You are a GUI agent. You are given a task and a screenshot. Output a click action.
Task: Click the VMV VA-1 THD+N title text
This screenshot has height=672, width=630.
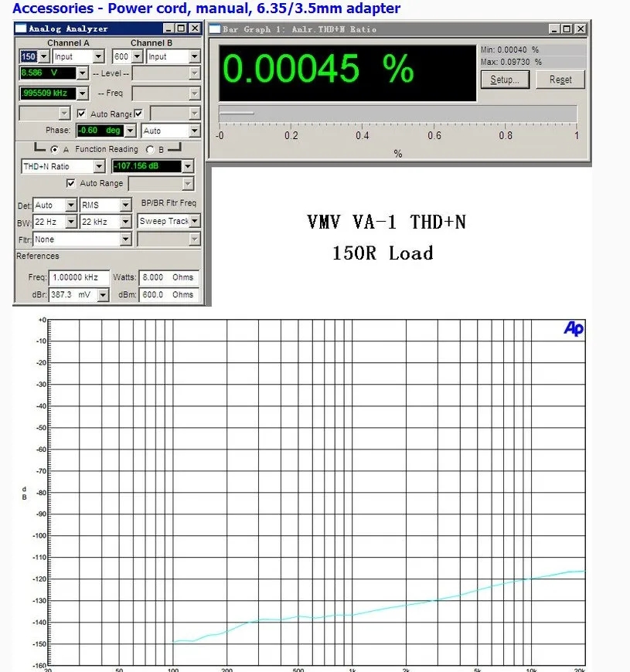pos(387,222)
